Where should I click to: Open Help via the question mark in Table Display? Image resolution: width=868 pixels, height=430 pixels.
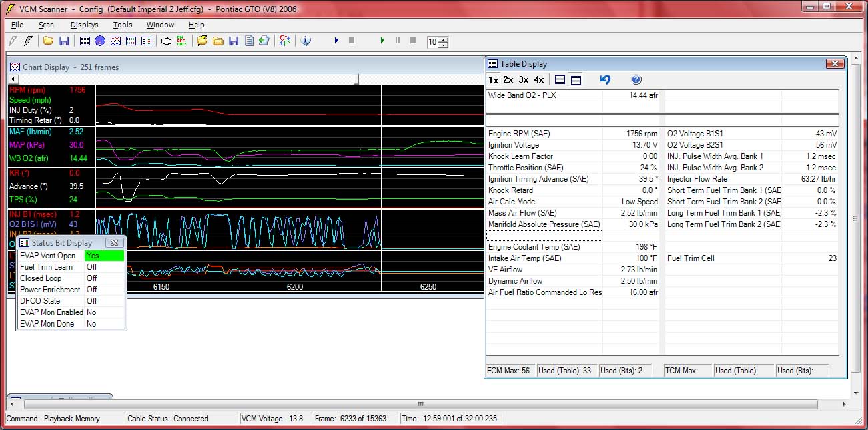(636, 79)
